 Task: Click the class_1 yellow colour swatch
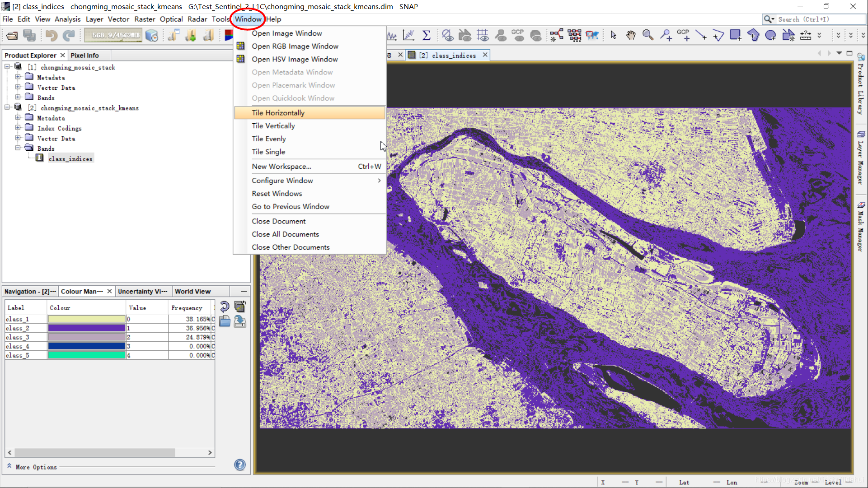point(86,319)
